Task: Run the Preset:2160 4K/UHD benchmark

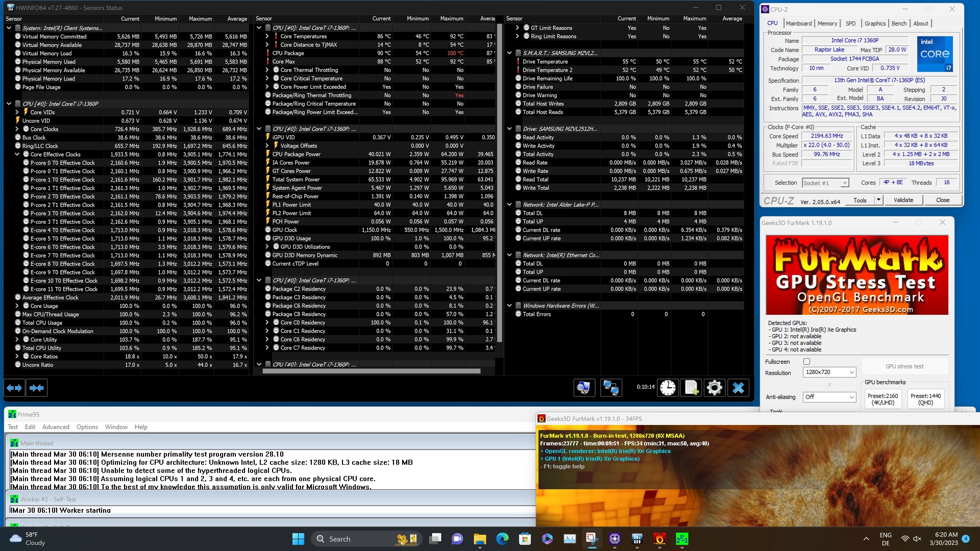Action: click(883, 399)
